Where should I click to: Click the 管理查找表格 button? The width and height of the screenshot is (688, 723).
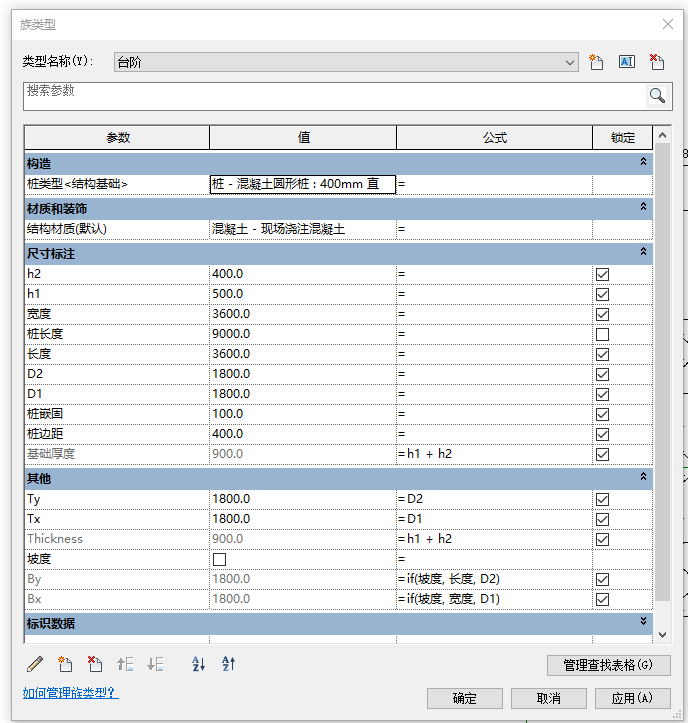coord(608,665)
